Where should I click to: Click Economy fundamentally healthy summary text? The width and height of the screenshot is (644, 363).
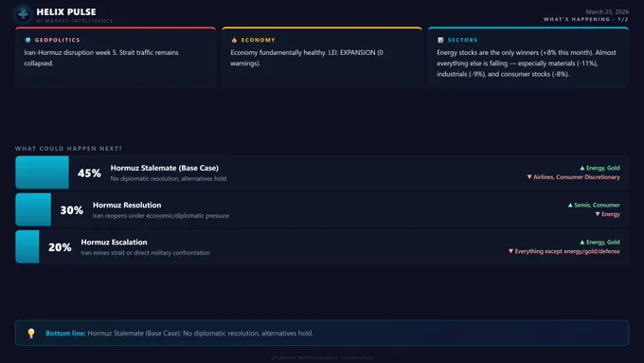pos(307,58)
